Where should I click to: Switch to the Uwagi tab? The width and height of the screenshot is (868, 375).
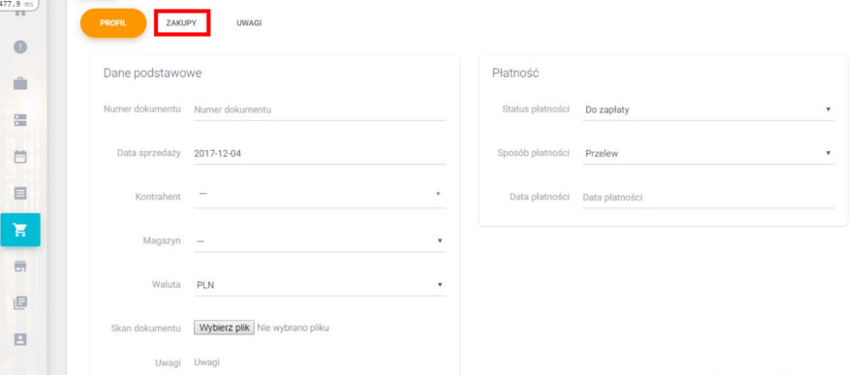pos(249,23)
